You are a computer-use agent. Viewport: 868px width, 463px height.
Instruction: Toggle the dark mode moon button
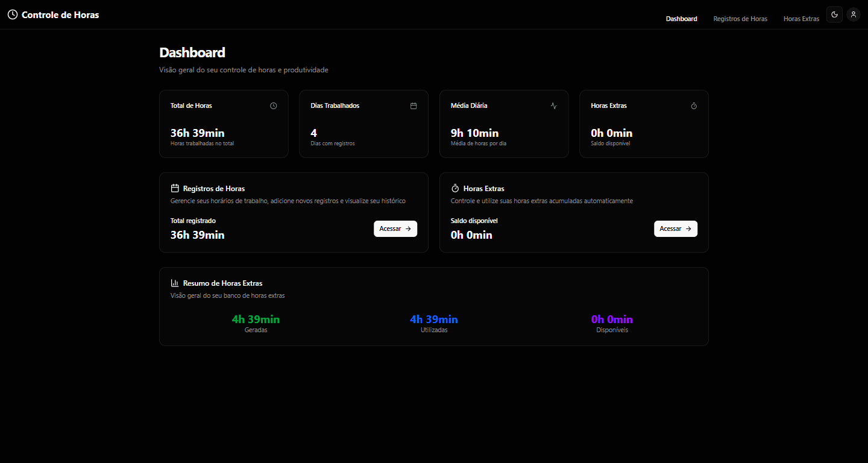pos(835,14)
